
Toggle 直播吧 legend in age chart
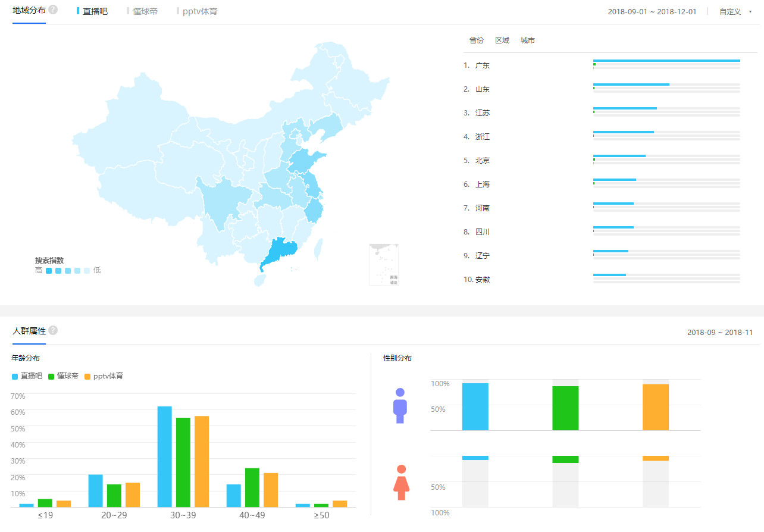[27, 376]
